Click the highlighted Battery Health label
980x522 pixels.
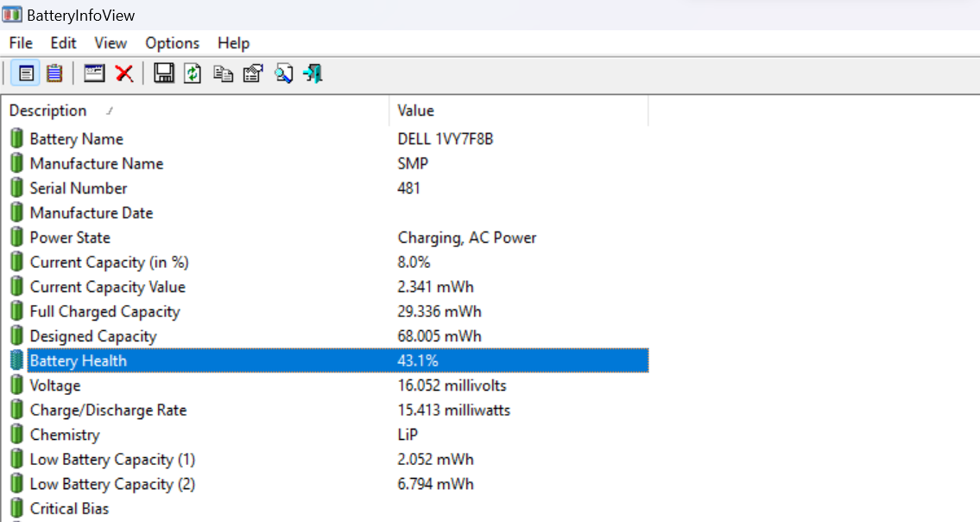pos(78,360)
